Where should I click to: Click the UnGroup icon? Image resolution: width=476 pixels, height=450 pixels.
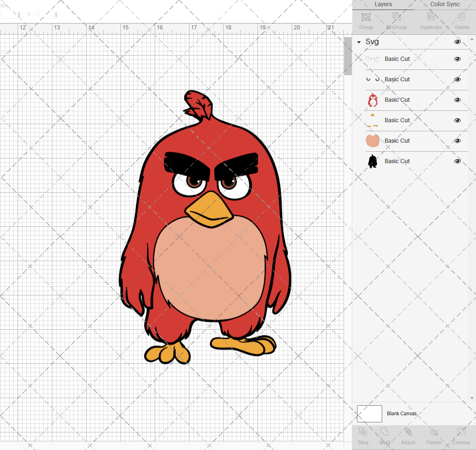click(x=396, y=17)
